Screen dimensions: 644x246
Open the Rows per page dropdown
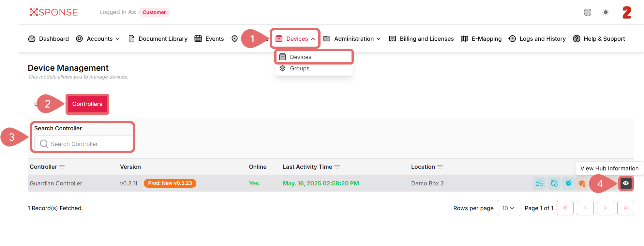pos(508,208)
